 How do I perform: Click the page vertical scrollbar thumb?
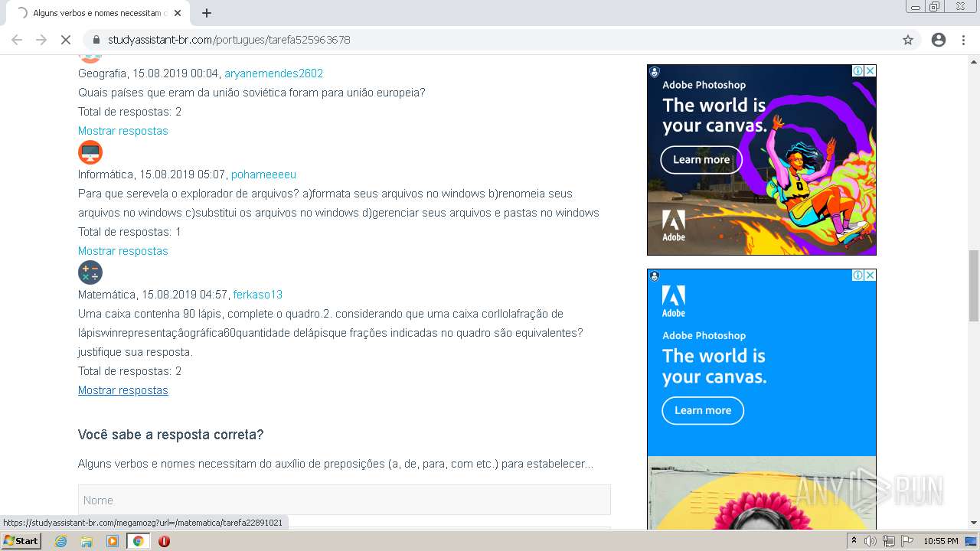(974, 285)
